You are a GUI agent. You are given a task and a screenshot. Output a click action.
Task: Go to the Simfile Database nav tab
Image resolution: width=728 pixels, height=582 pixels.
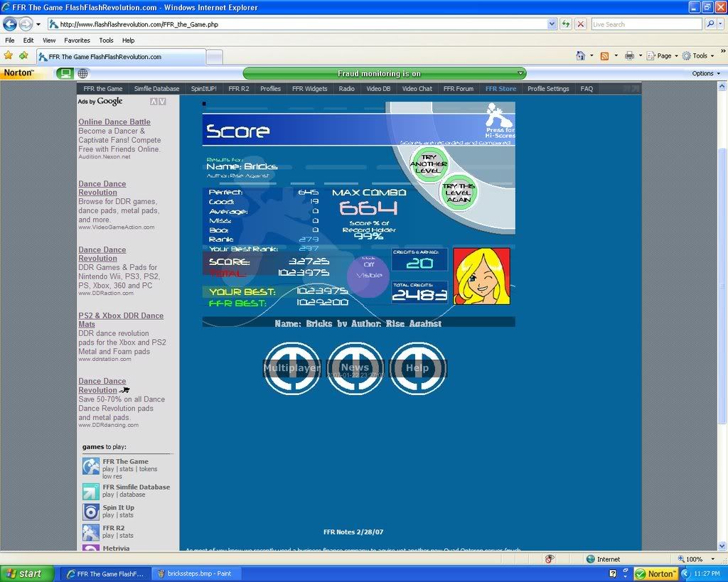pyautogui.click(x=156, y=89)
